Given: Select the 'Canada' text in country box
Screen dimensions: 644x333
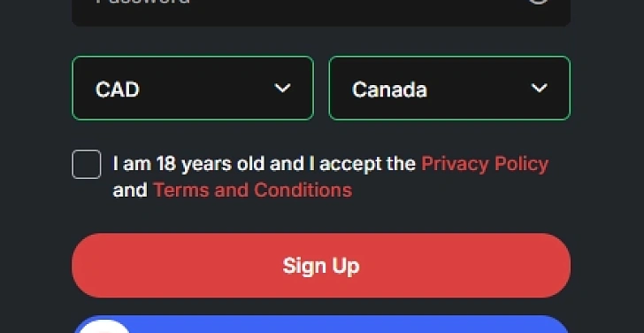Looking at the screenshot, I should [389, 89].
